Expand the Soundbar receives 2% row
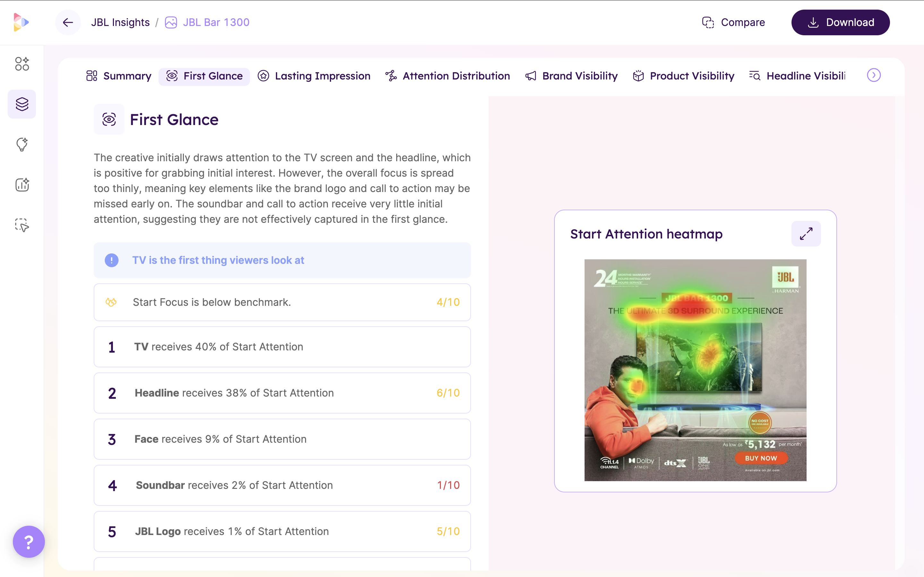The width and height of the screenshot is (924, 577). (282, 485)
